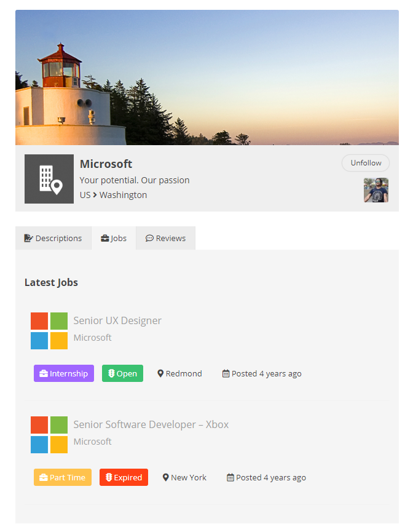Click the Microsoft logo beside Senior Software Developer

point(49,435)
